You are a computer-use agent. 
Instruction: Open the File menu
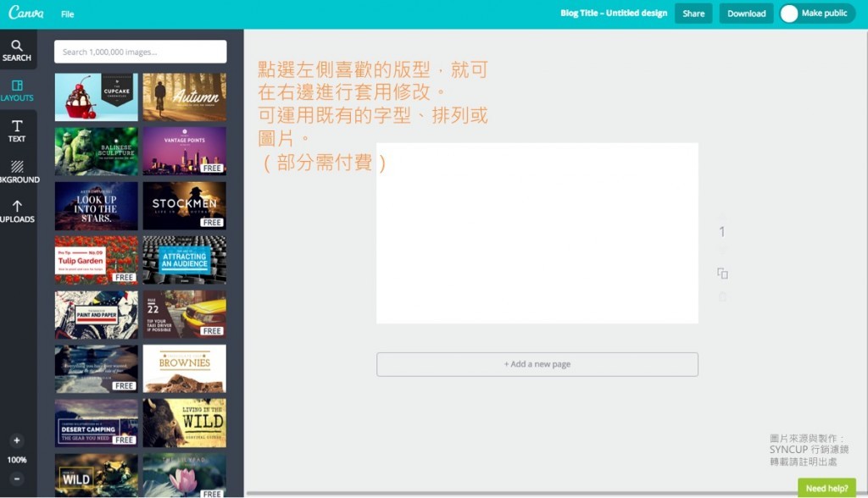66,14
